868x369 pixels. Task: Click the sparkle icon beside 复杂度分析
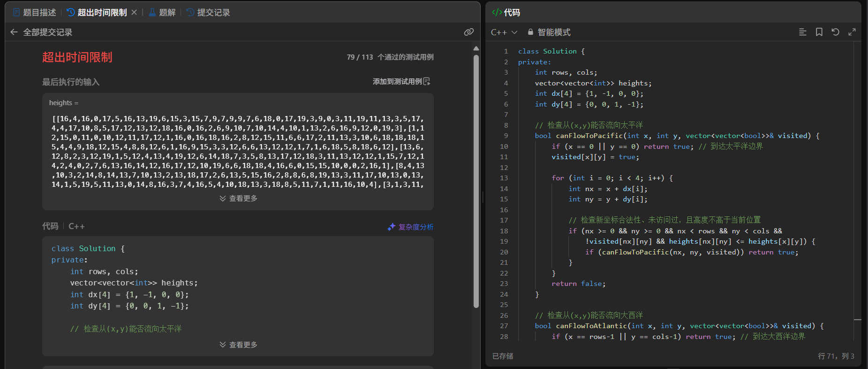pos(392,227)
